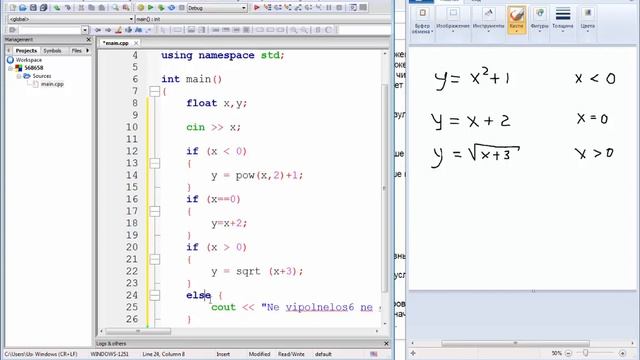The image size is (640, 360).
Task: Open the <global> scope dropdown
Action: (131, 19)
